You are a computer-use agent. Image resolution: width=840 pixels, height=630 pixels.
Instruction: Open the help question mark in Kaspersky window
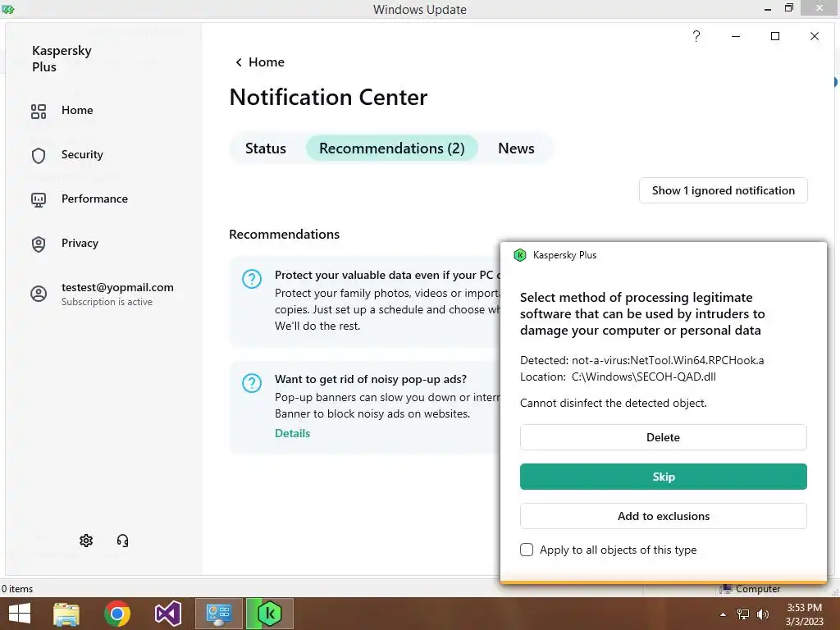696,36
